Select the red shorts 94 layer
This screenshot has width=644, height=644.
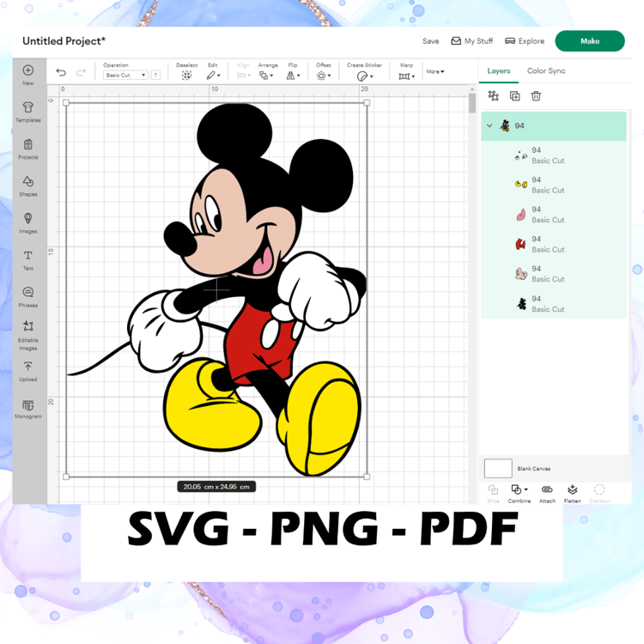tap(554, 245)
